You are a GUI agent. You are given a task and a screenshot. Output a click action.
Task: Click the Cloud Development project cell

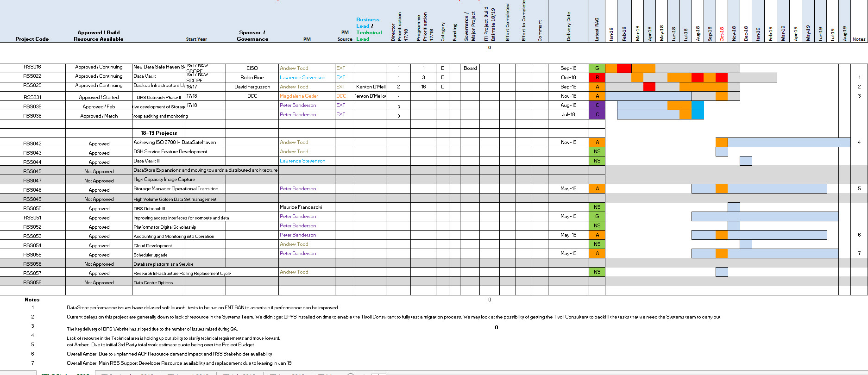click(153, 245)
